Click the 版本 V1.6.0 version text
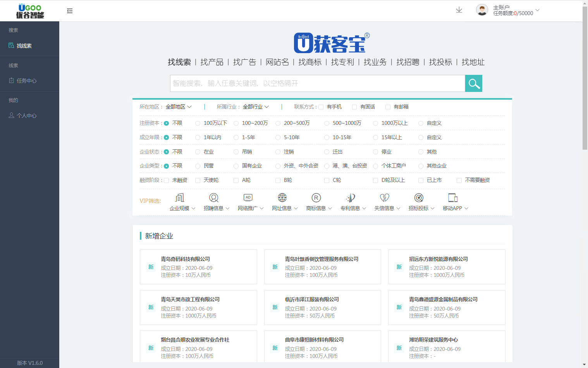Image resolution: width=588 pixels, height=368 pixels. click(x=30, y=363)
